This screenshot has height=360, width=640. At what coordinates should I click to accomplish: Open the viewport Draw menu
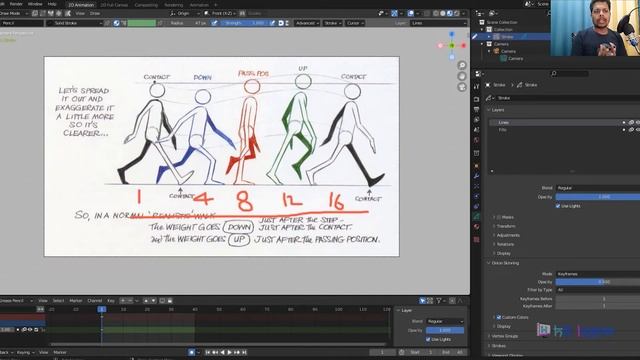point(95,13)
